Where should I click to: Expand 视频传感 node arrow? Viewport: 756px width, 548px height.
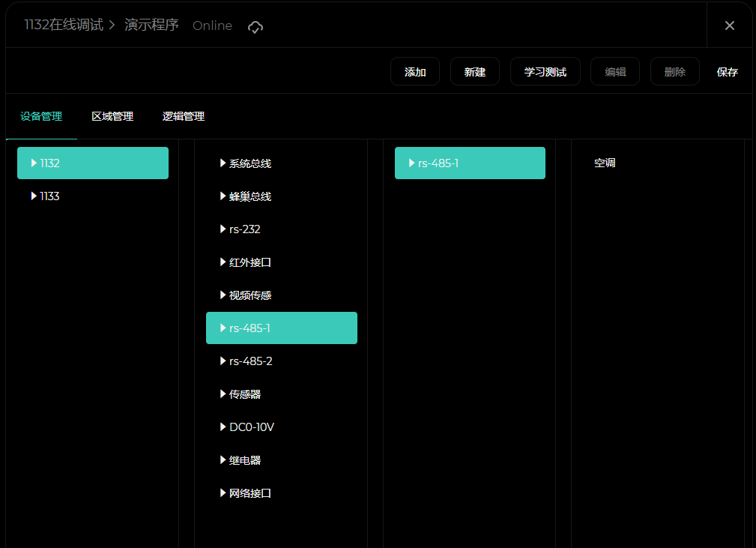coord(223,295)
